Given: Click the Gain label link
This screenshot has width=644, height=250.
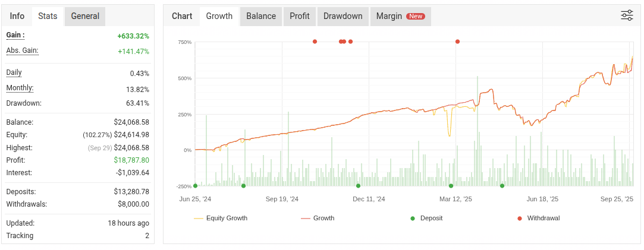Looking at the screenshot, I should click(x=15, y=35).
